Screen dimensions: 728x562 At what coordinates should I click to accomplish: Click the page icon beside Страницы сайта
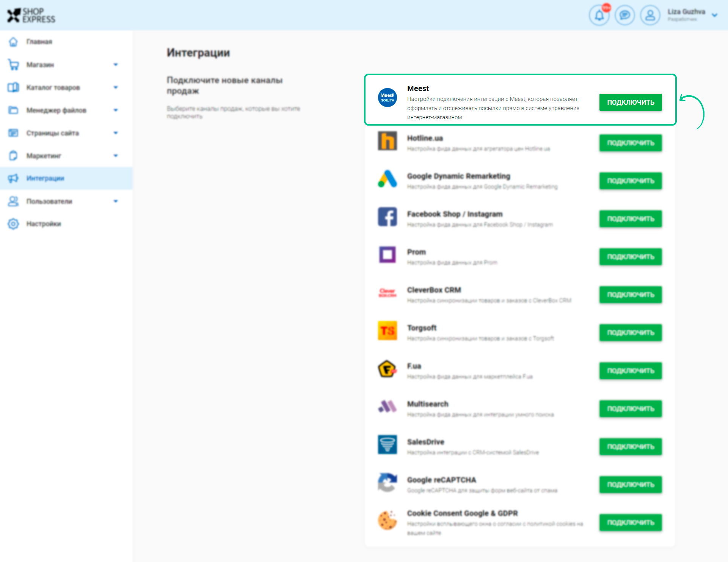coord(13,133)
